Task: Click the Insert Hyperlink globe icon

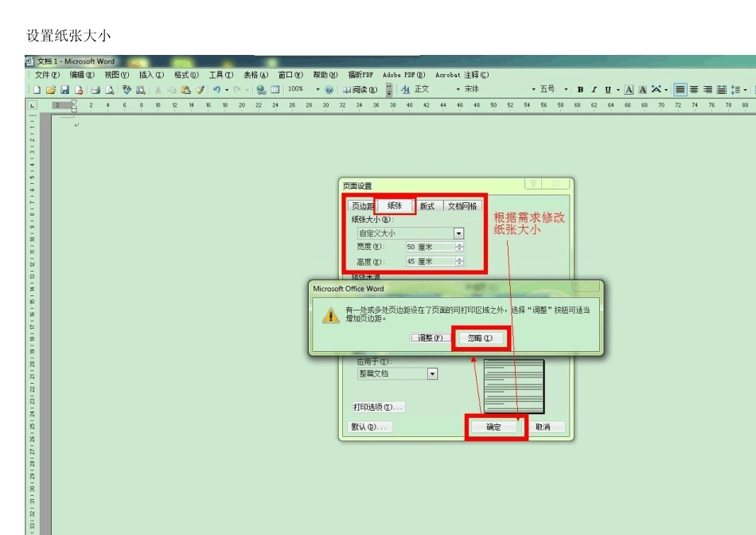Action: coord(261,90)
